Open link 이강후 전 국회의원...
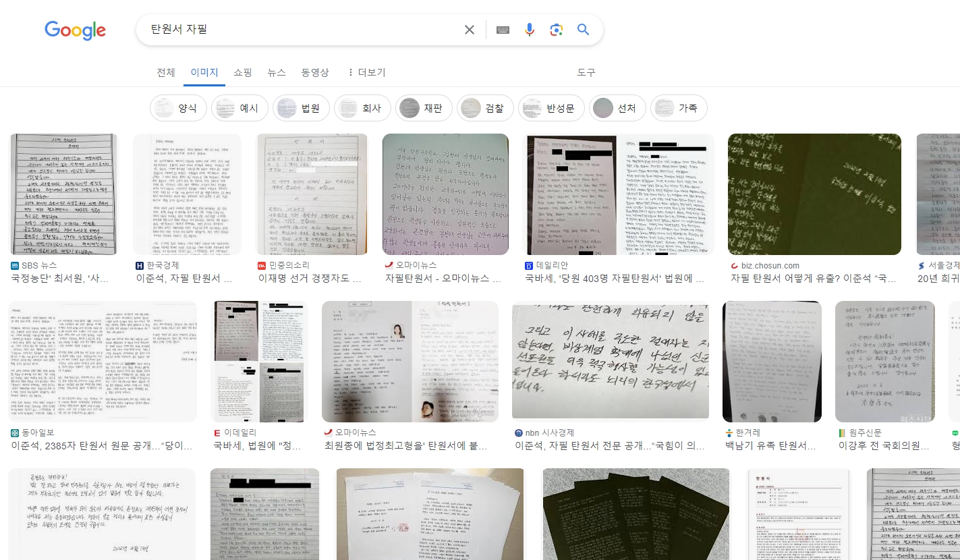Screen dimensions: 960x560 pyautogui.click(x=884, y=446)
